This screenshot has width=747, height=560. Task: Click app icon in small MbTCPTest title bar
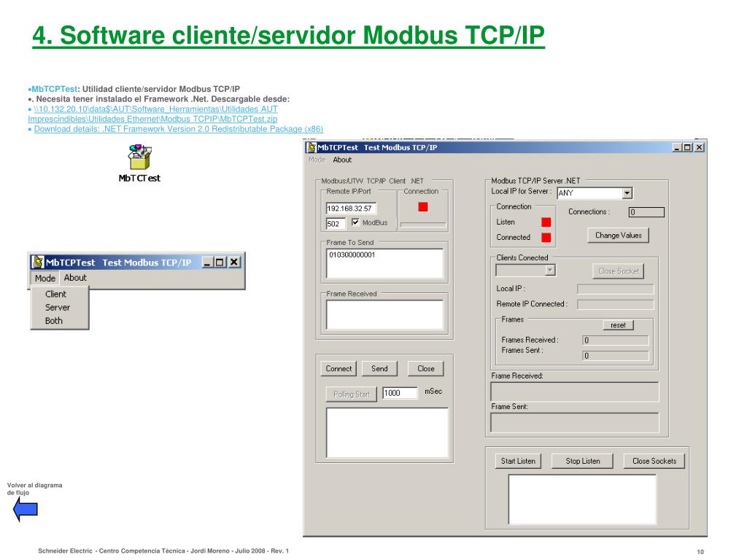(x=38, y=262)
